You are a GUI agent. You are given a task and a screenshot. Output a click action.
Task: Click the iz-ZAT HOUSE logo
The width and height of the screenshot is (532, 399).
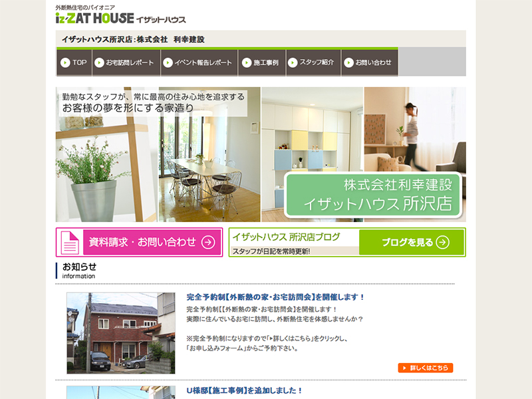pos(120,18)
